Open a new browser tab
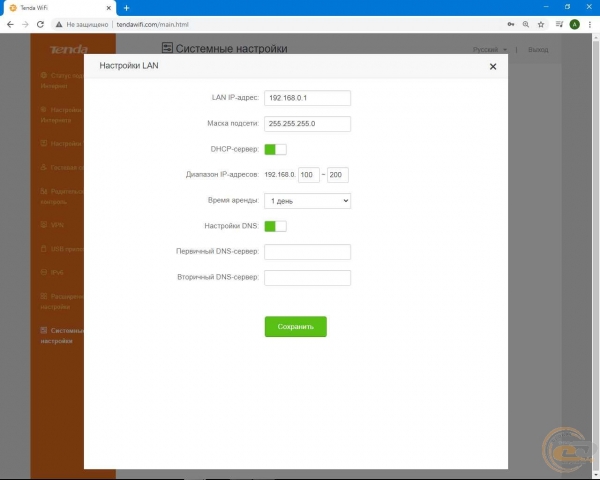This screenshot has height=480, width=600. [x=127, y=8]
